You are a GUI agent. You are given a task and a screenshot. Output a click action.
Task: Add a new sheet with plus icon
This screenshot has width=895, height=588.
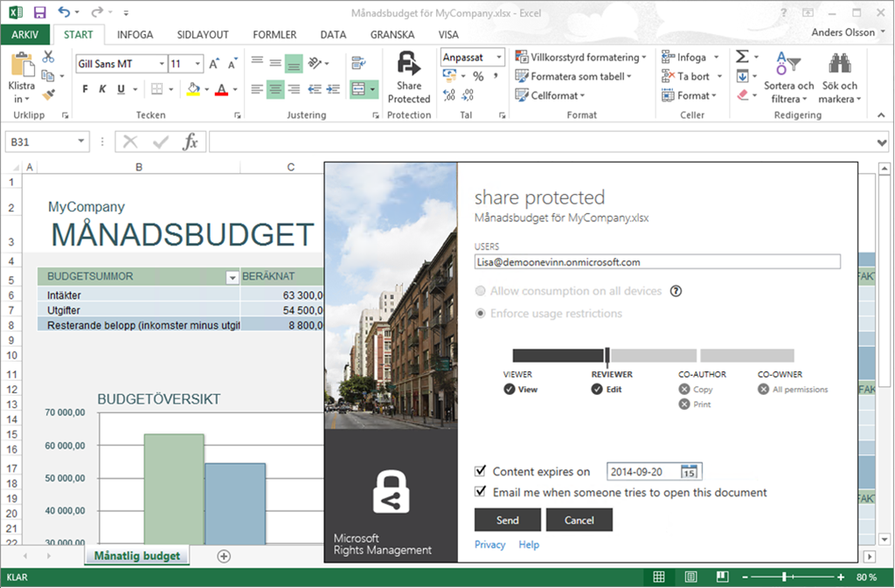(x=224, y=557)
